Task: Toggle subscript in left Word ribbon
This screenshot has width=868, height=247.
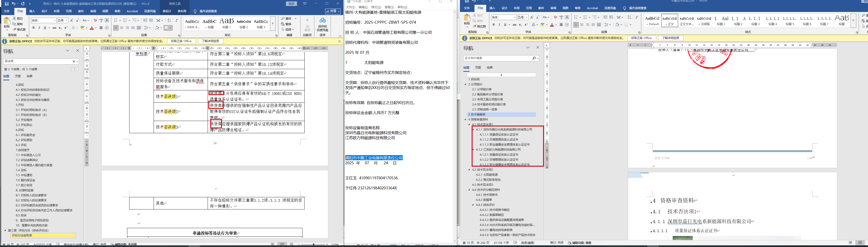Action: pyautogui.click(x=60, y=28)
